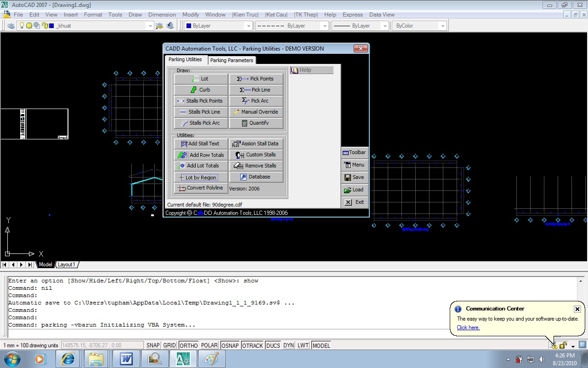Click the Menu button in the dialog

(x=355, y=165)
